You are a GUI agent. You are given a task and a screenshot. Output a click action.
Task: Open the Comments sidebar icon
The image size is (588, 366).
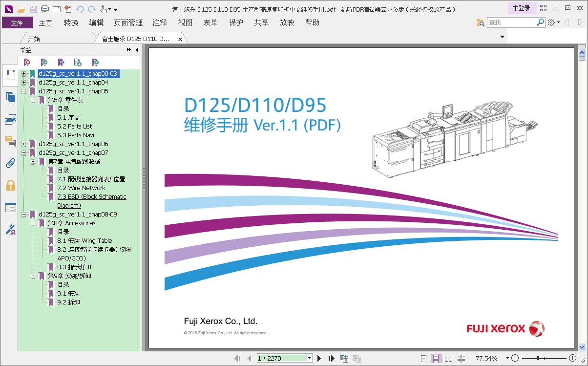(x=11, y=141)
